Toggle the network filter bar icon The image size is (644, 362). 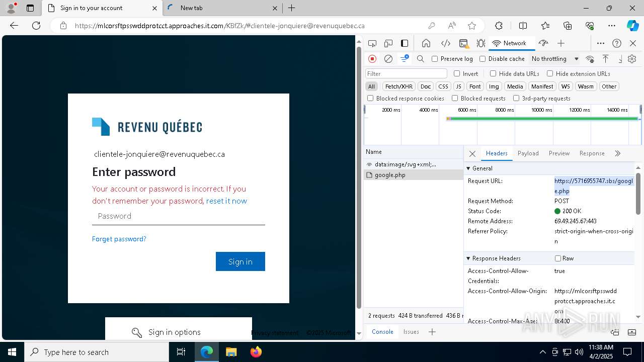pos(405,59)
